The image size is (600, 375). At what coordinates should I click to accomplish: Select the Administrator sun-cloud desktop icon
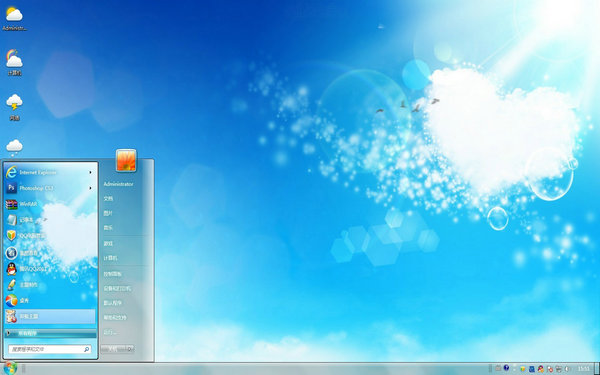tap(14, 18)
